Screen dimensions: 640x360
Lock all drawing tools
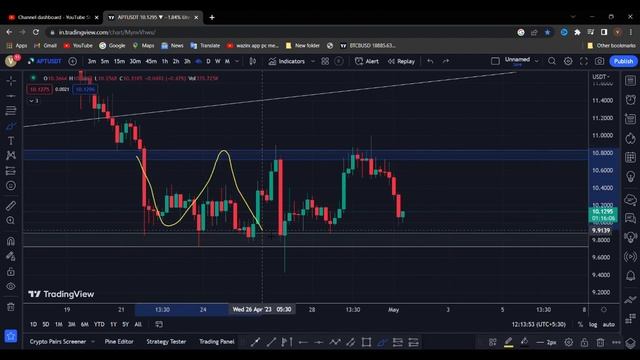click(x=11, y=271)
